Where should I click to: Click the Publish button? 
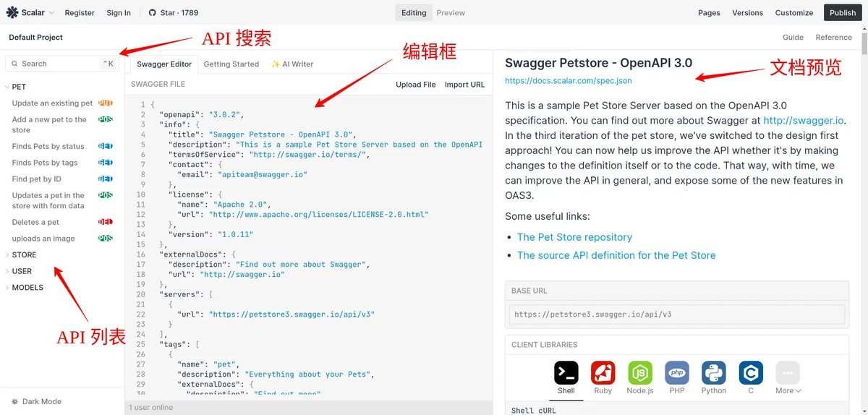click(x=843, y=12)
